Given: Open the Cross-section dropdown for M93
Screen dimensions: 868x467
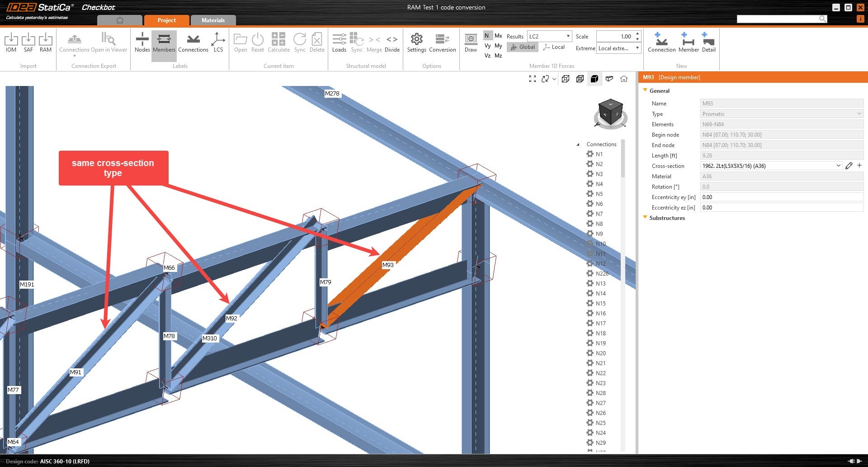Looking at the screenshot, I should tap(839, 166).
